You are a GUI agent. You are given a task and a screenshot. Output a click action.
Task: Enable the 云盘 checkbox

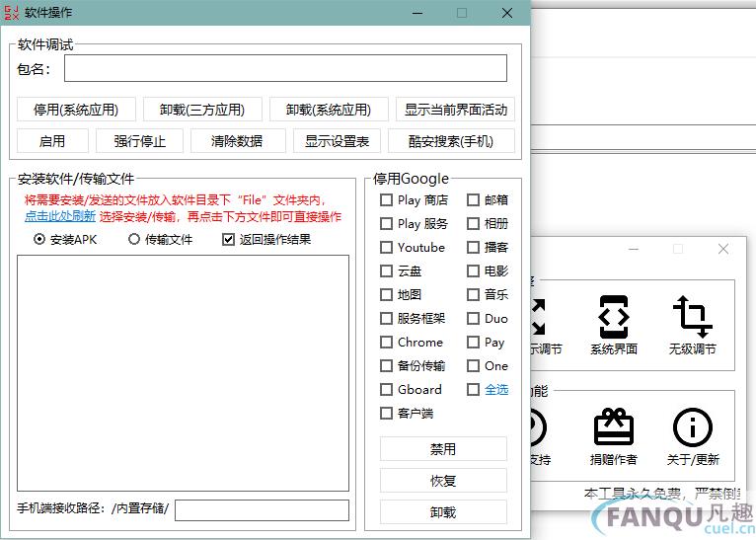point(386,270)
